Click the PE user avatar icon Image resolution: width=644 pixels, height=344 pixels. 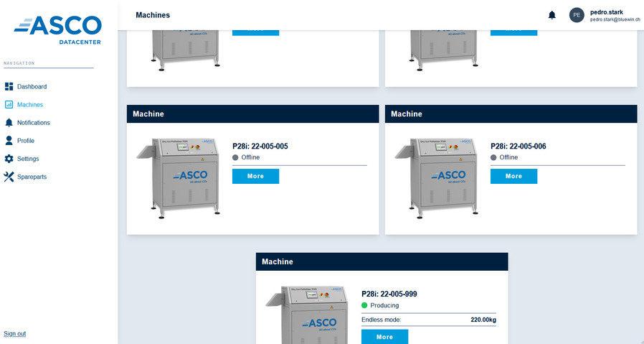[x=577, y=15]
